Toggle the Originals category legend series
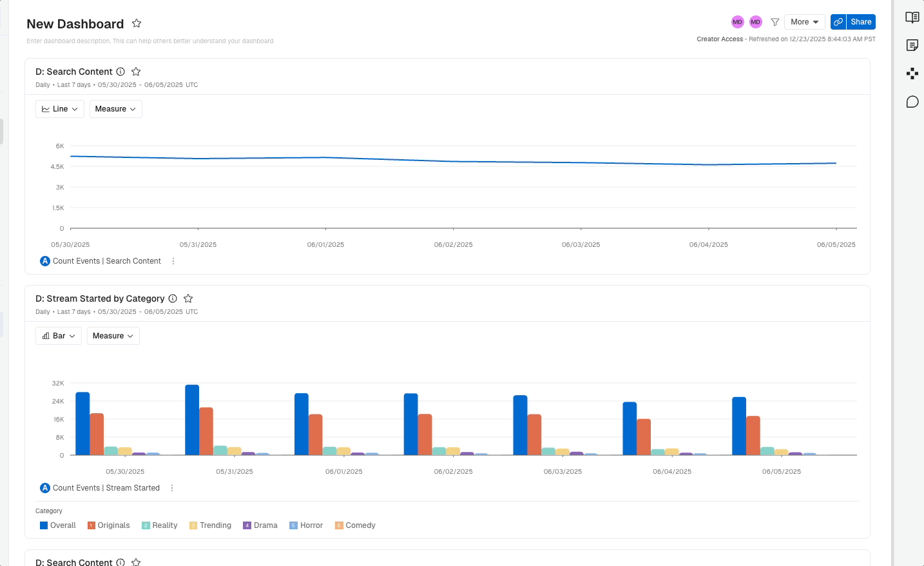Image resolution: width=924 pixels, height=566 pixels. pyautogui.click(x=109, y=525)
